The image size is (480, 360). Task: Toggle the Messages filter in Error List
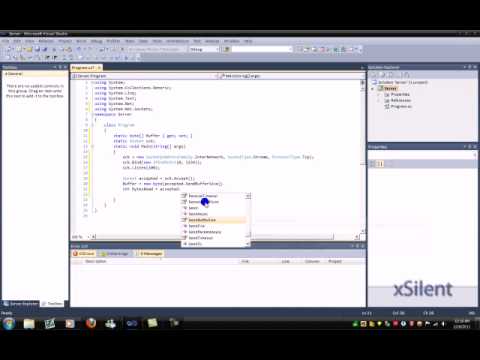150,254
